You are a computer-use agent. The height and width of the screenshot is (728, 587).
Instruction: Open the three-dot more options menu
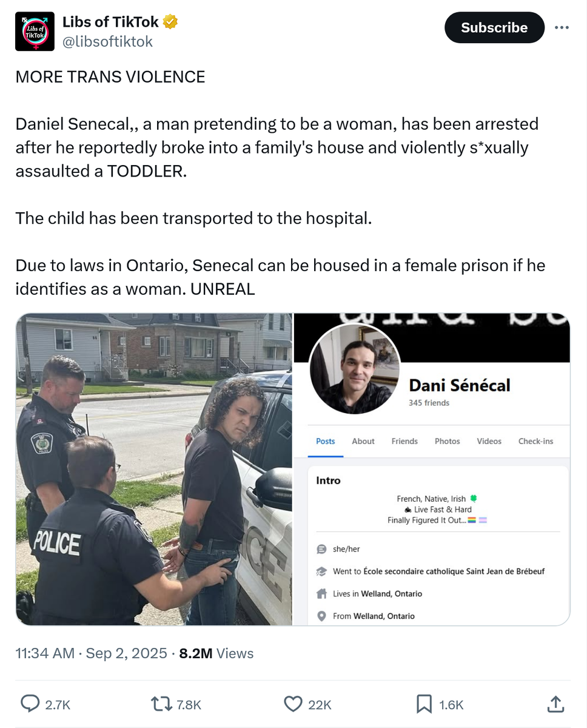(x=562, y=27)
